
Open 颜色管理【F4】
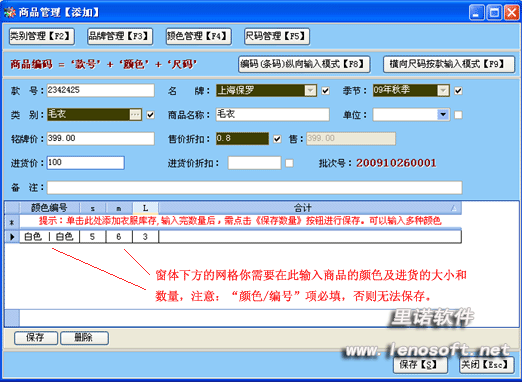pos(199,36)
